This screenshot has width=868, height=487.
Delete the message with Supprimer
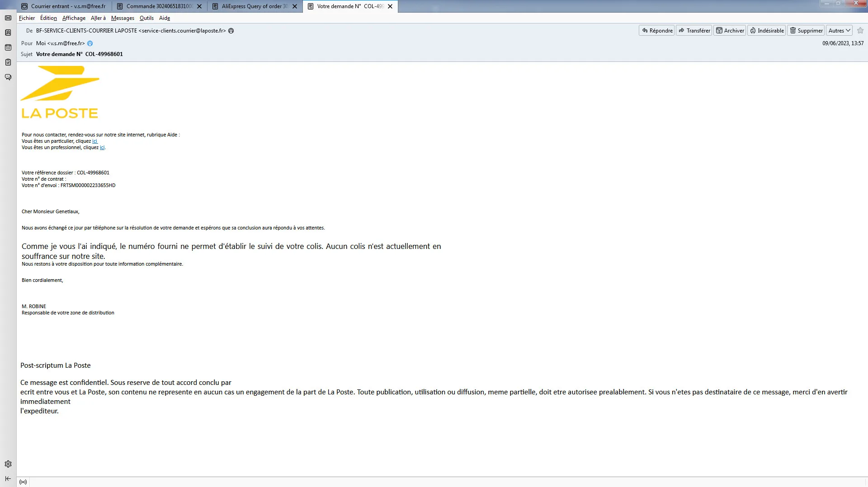pos(806,30)
